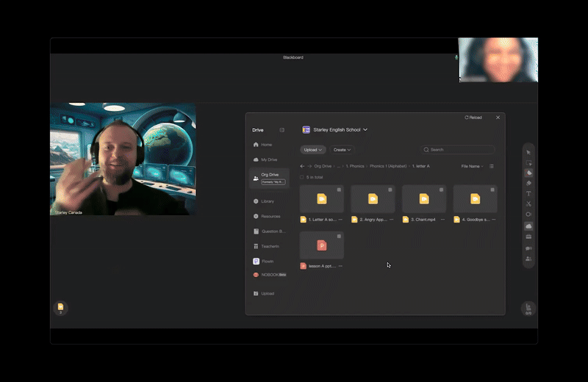The width and height of the screenshot is (588, 382).
Task: Click the Blackboard title text
Action: 293,57
